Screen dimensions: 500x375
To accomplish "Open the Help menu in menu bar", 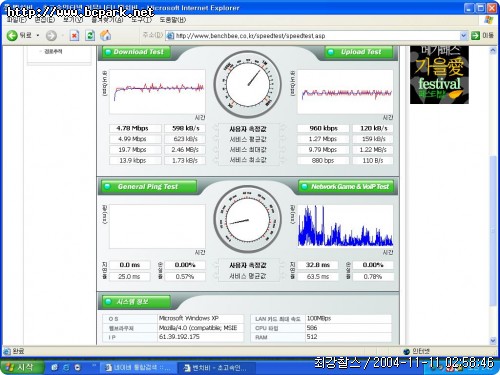I will point(172,20).
